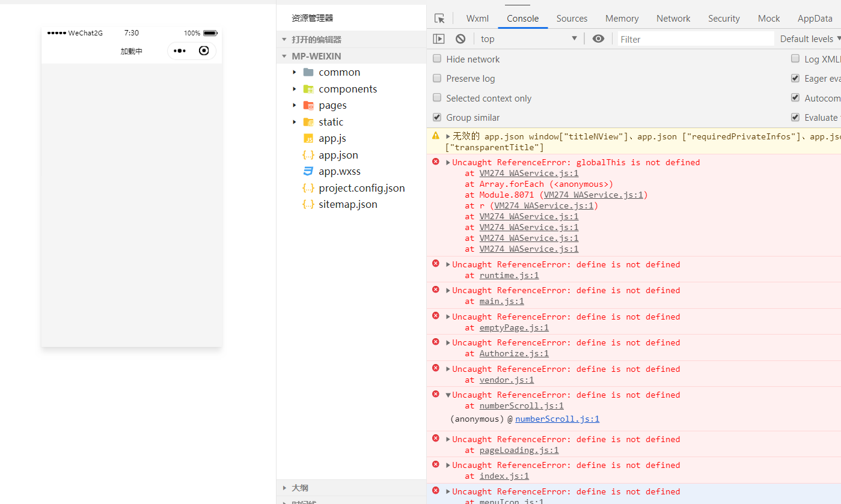Click error icon next to index.js error
841x504 pixels.
[436, 464]
